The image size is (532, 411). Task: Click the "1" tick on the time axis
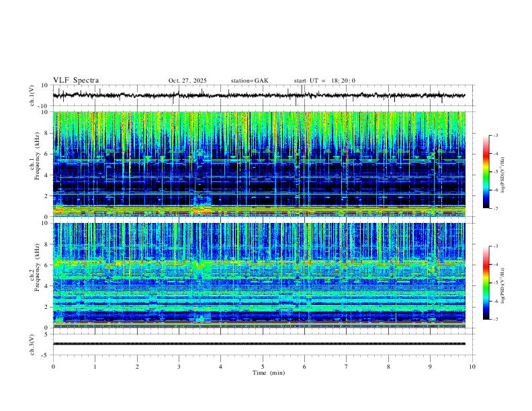pos(95,367)
